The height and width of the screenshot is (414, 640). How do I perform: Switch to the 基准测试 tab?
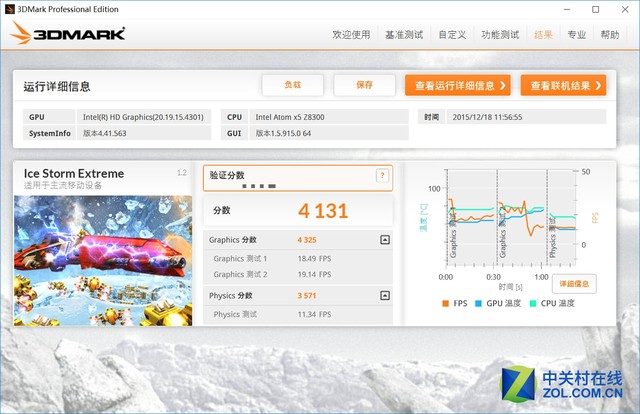click(x=404, y=35)
